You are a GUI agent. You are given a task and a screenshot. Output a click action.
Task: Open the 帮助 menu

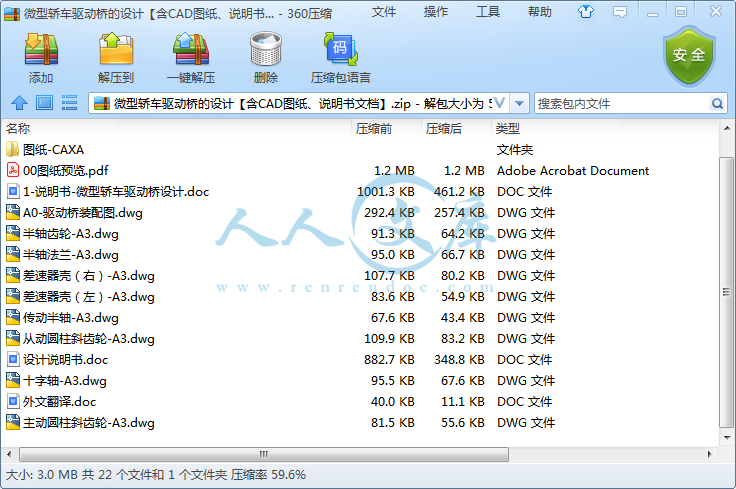pyautogui.click(x=539, y=12)
